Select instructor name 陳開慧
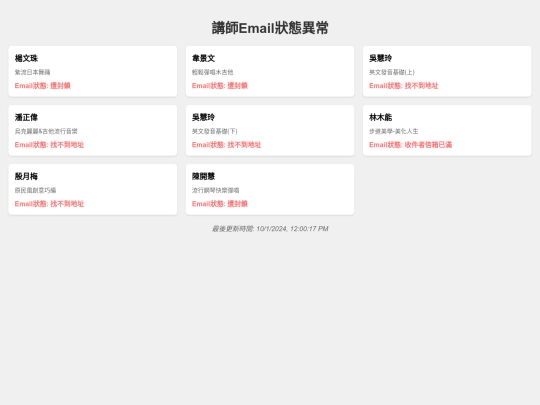The width and height of the screenshot is (540, 405). (203, 176)
